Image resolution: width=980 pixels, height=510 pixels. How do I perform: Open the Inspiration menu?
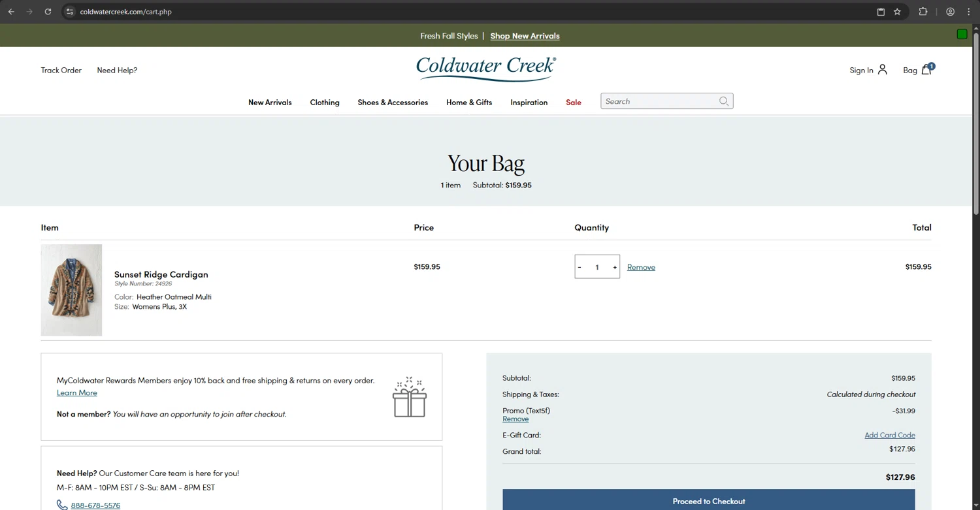[529, 103]
